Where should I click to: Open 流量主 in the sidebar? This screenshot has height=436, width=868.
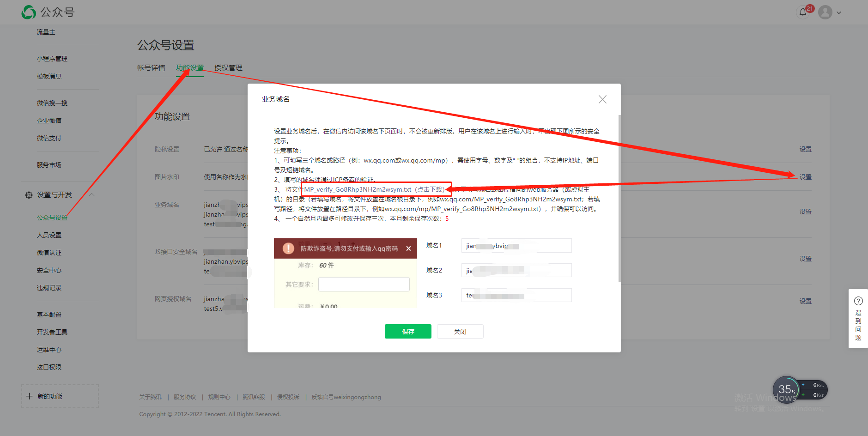tap(46, 32)
